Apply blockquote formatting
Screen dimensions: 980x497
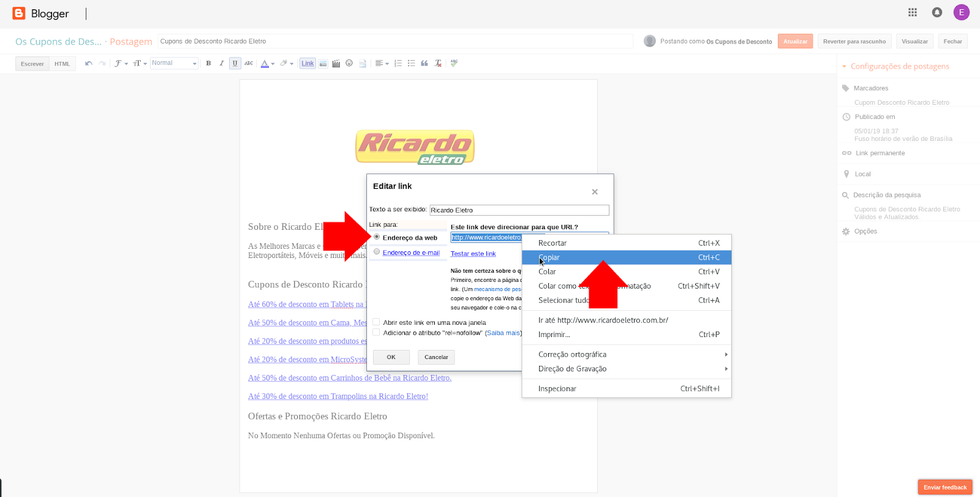click(424, 63)
